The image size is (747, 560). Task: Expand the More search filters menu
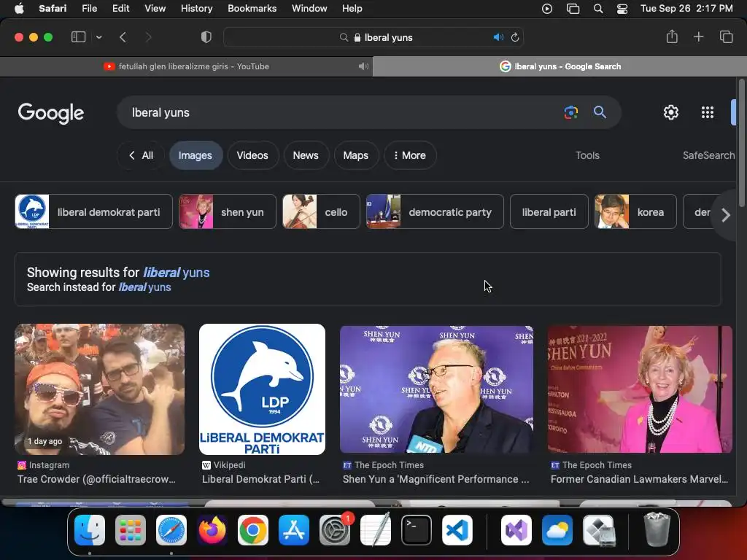click(410, 155)
